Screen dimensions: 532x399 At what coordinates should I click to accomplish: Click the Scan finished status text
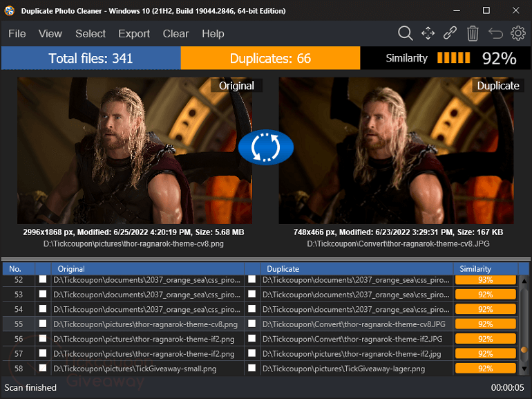[30, 387]
